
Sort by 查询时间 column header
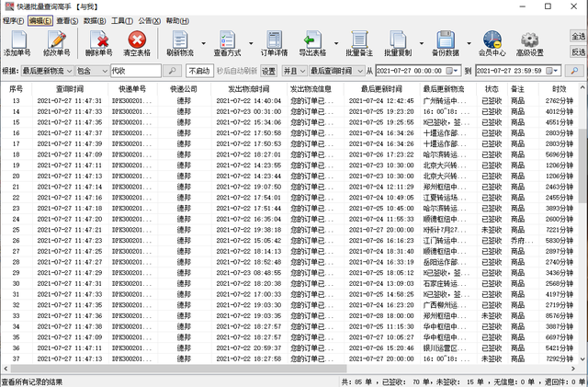click(x=70, y=89)
